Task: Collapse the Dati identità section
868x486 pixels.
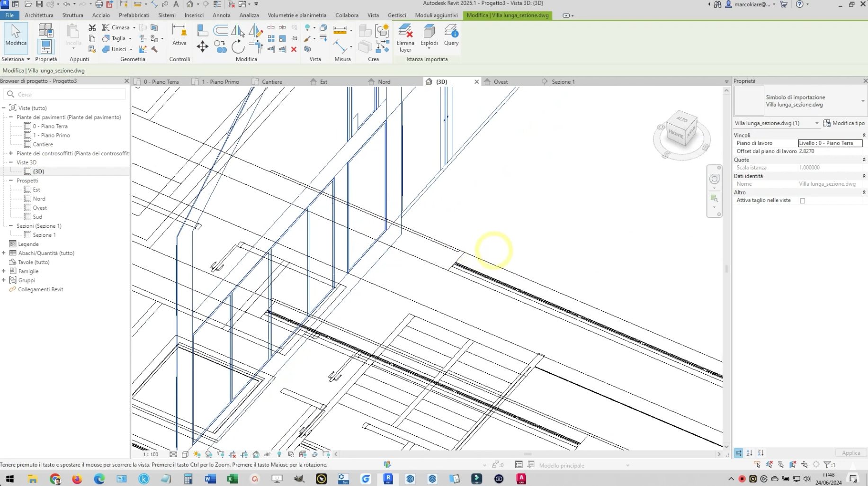Action: 863,176
